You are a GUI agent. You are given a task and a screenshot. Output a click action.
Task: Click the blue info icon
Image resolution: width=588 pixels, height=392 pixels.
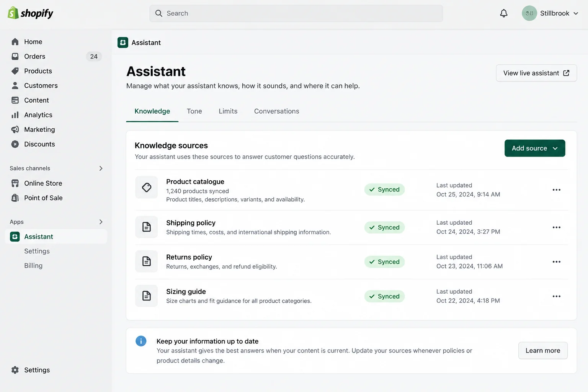pos(141,341)
